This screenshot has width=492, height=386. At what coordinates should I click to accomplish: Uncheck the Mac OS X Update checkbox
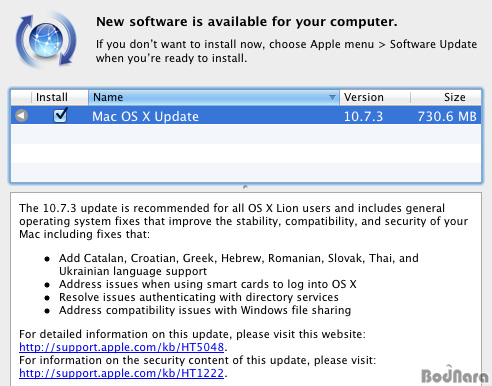pos(60,115)
